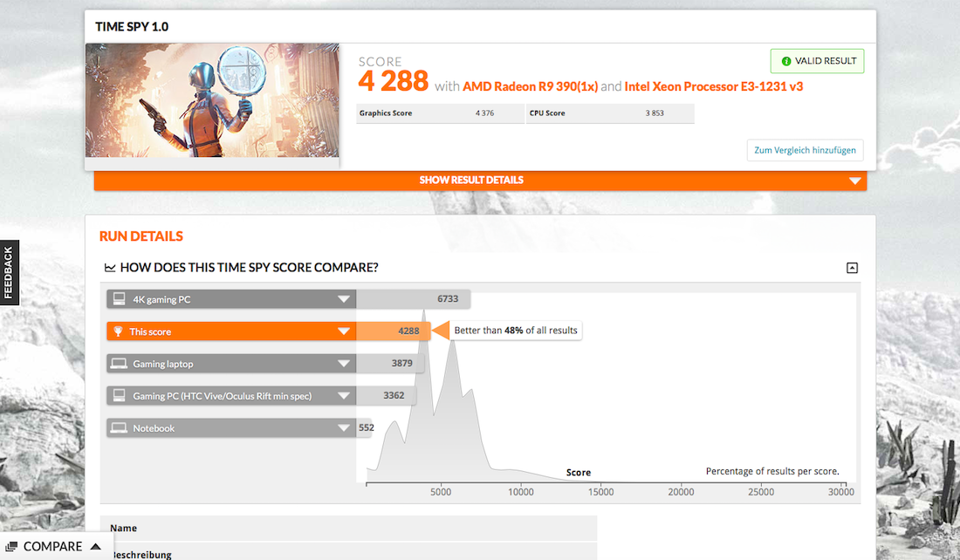Viewport: 960px width, 560px height.
Task: Click the Graphics Score value 4 376
Action: coord(484,113)
